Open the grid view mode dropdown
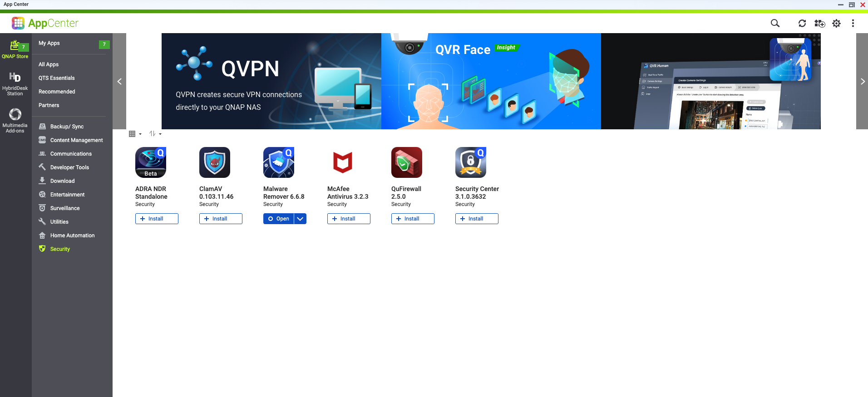This screenshot has width=868, height=397. coord(135,134)
